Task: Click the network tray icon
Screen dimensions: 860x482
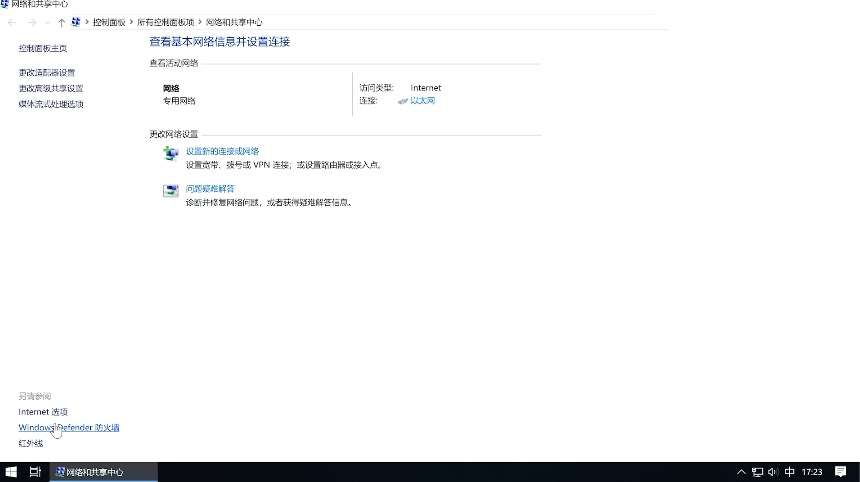Action: coord(757,472)
